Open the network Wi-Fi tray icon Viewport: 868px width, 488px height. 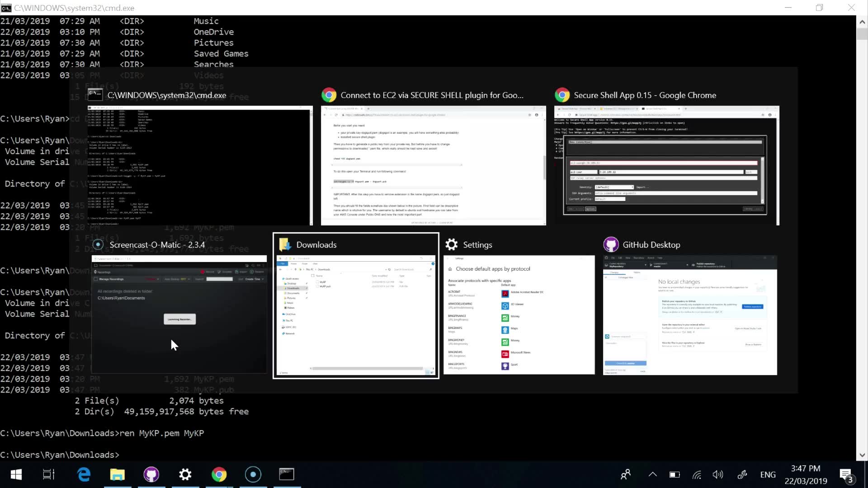coord(697,474)
